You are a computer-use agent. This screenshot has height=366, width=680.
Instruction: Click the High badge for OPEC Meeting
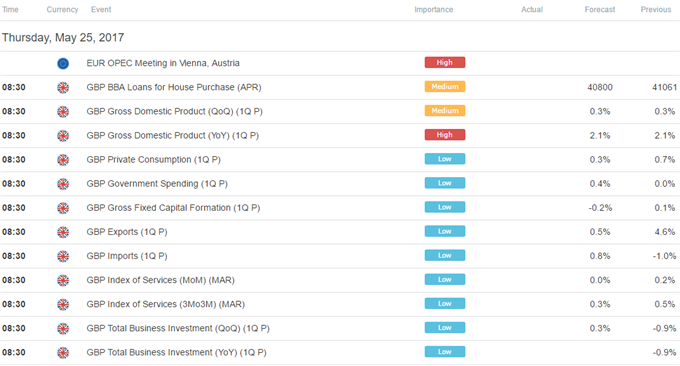pyautogui.click(x=445, y=62)
